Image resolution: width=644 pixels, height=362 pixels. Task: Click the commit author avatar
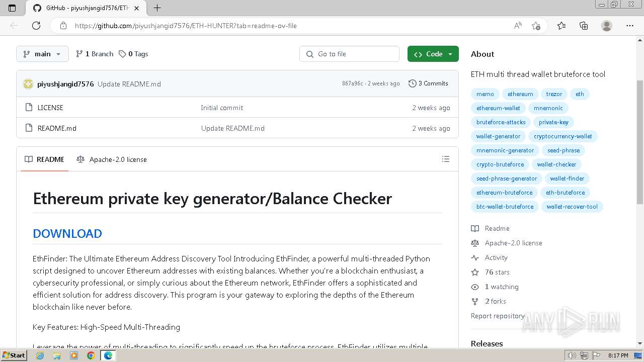point(28,84)
